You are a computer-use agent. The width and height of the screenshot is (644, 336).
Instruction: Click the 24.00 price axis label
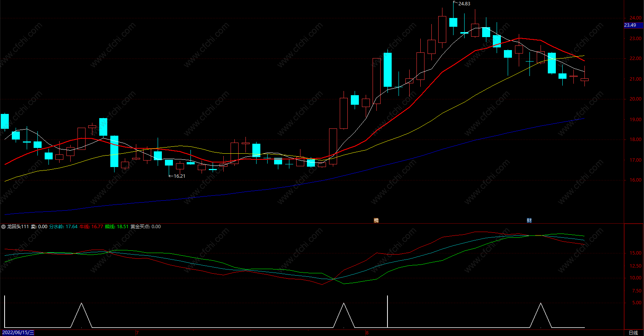636,18
